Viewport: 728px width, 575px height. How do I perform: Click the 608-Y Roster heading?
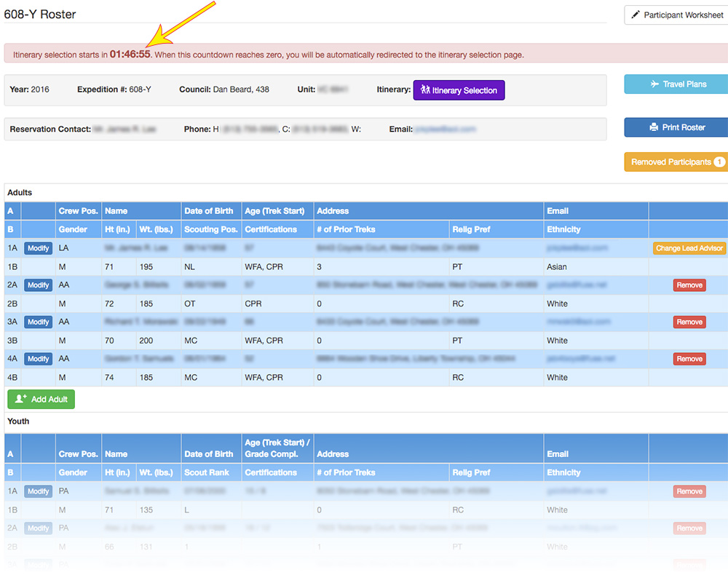tap(40, 15)
